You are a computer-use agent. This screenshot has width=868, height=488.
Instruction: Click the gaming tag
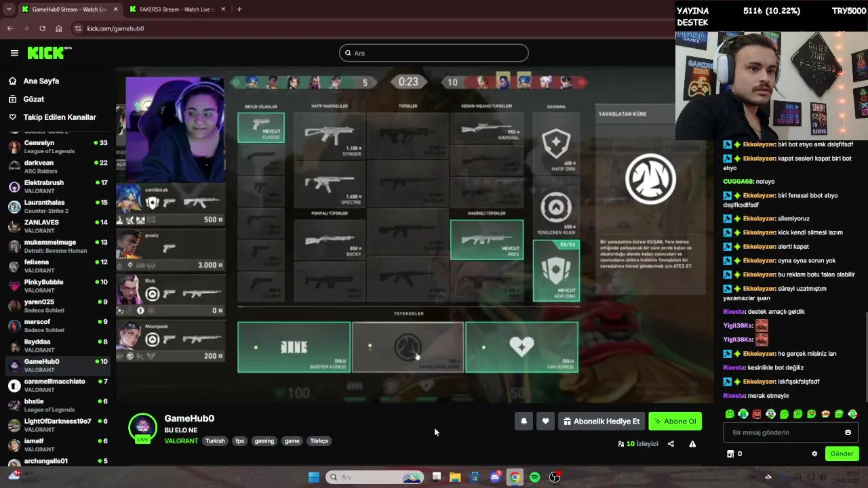pyautogui.click(x=264, y=441)
